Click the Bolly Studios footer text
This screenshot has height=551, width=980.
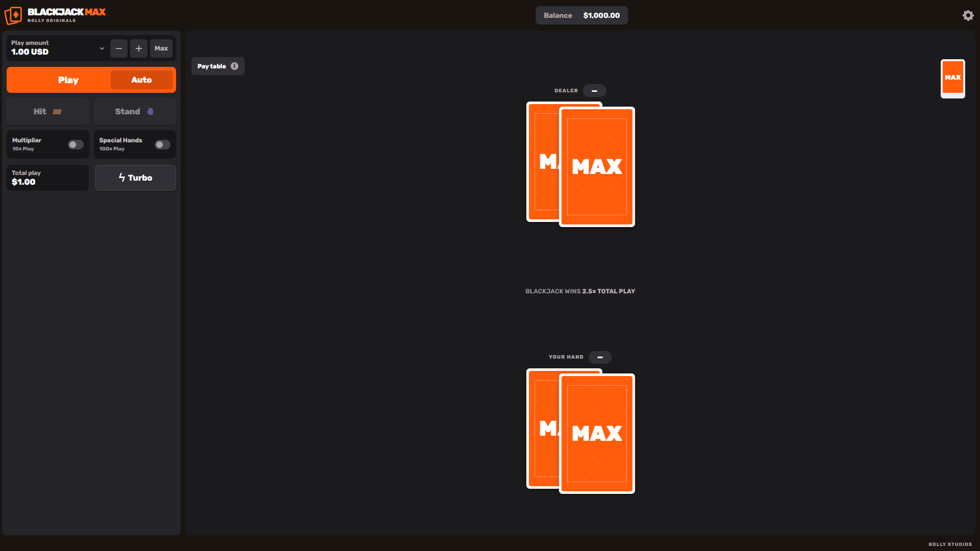950,544
